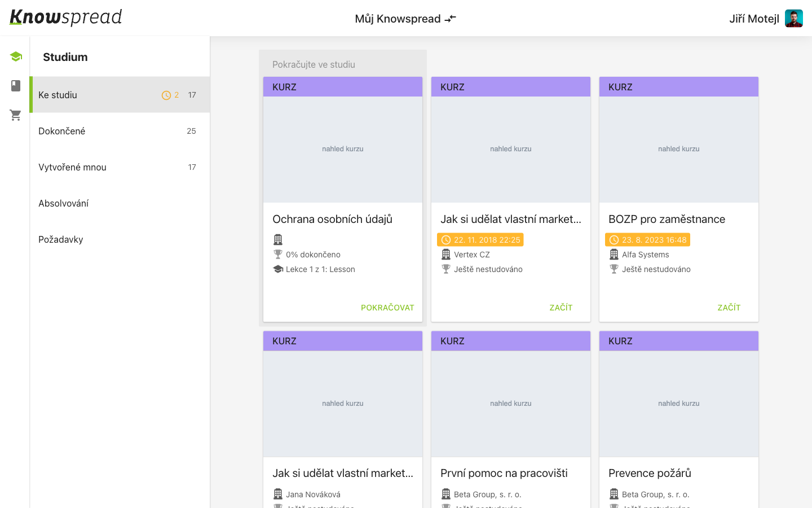Click the building icon on První pomoc na pracovišti card
This screenshot has height=508, width=812.
[x=446, y=494]
